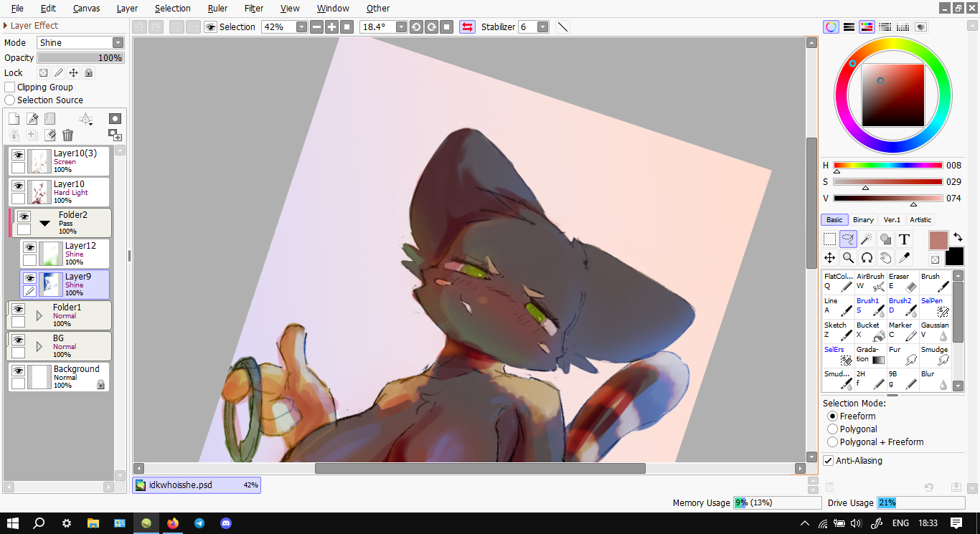Rotate canvas counterclockwise
The height and width of the screenshot is (534, 980).
click(416, 27)
